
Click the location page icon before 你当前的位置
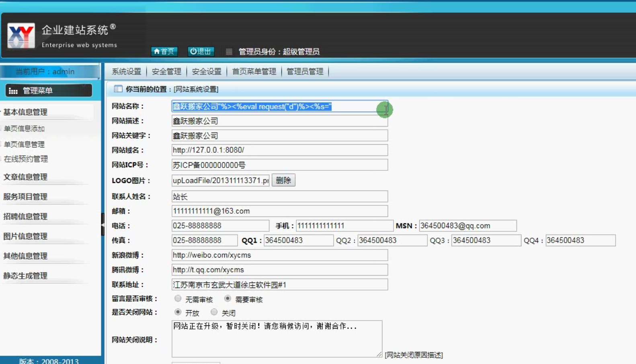[118, 89]
